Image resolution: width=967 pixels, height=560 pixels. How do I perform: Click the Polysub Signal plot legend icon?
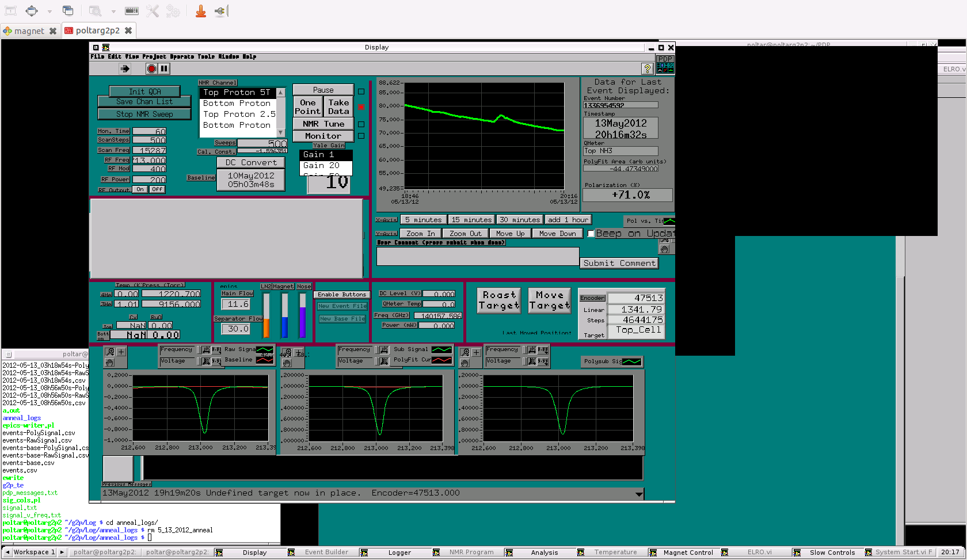click(x=631, y=361)
